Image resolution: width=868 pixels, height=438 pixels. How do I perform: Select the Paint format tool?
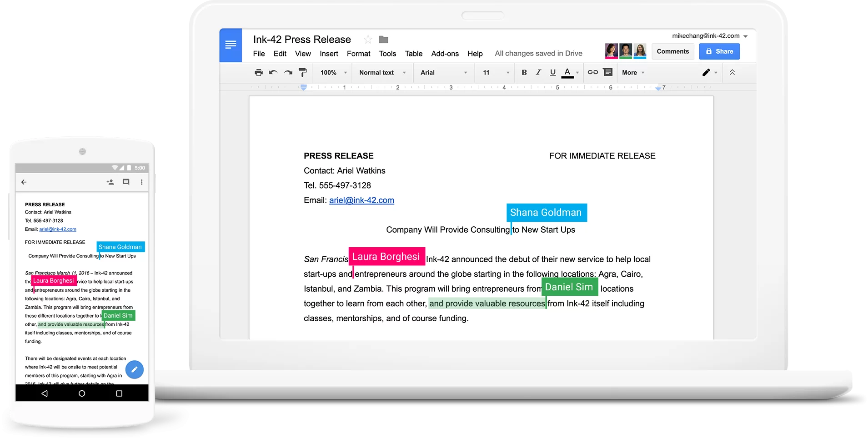click(x=303, y=73)
